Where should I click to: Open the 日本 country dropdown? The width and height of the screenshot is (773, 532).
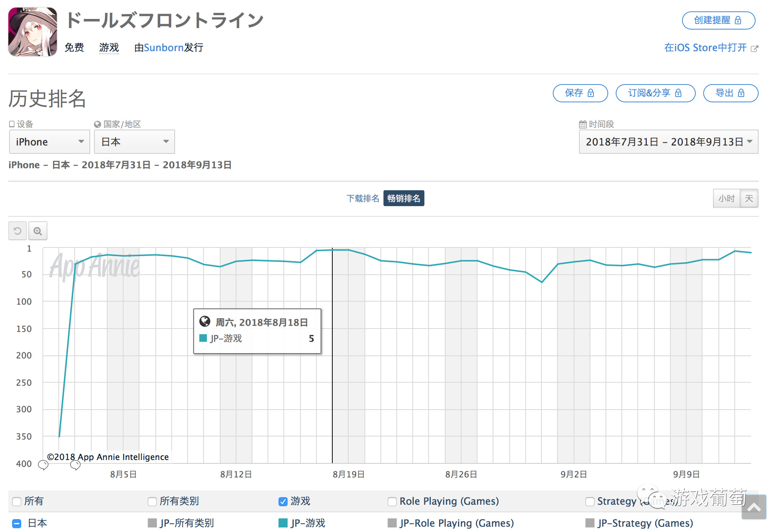tap(134, 142)
